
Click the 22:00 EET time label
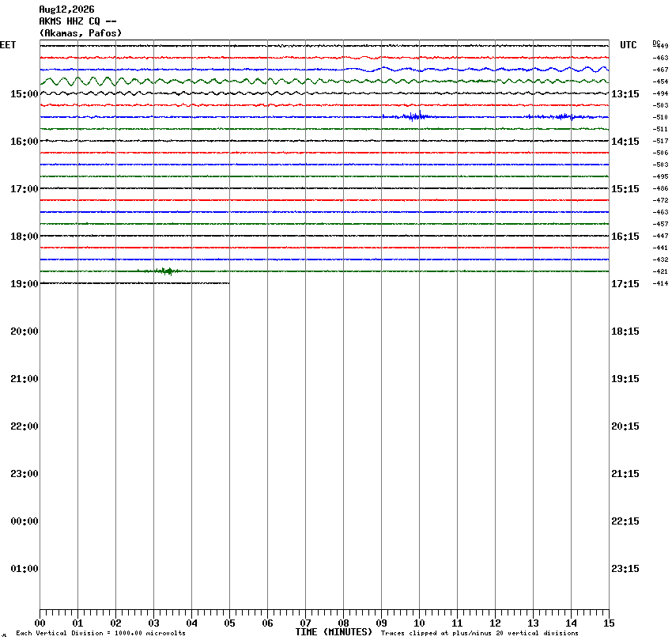click(x=25, y=426)
